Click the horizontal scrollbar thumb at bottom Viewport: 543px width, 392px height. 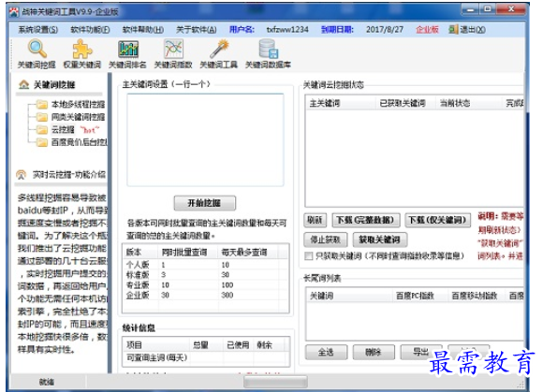click(x=275, y=382)
